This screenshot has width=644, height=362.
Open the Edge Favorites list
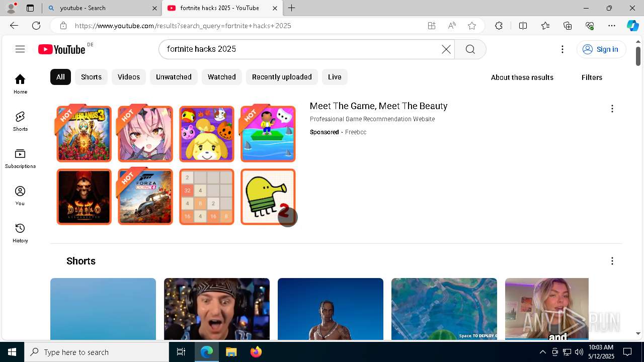[x=545, y=26]
